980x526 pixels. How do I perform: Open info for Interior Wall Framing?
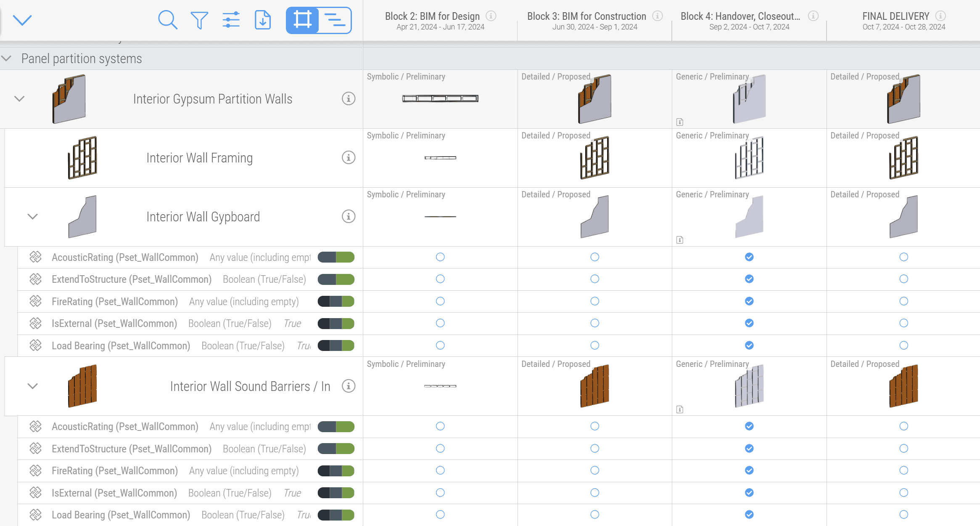click(348, 157)
